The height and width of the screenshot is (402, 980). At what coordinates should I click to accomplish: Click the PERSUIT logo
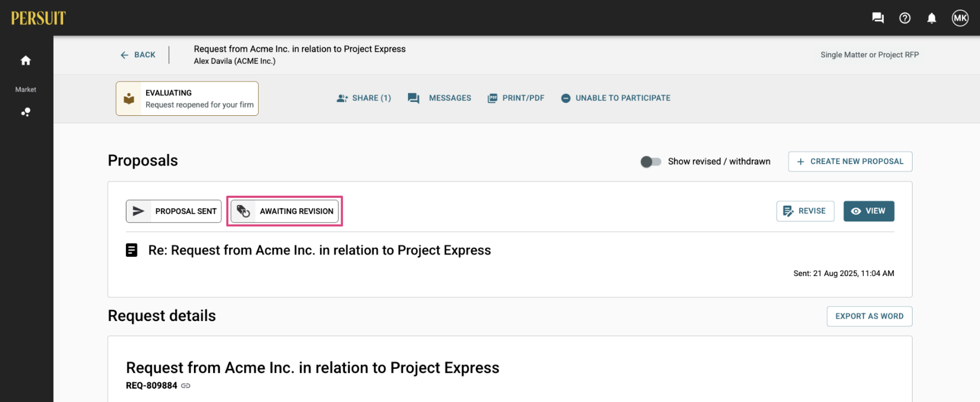click(x=38, y=18)
